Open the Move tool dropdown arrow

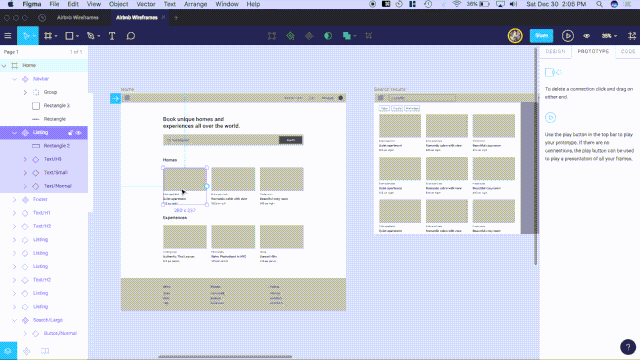pos(34,36)
